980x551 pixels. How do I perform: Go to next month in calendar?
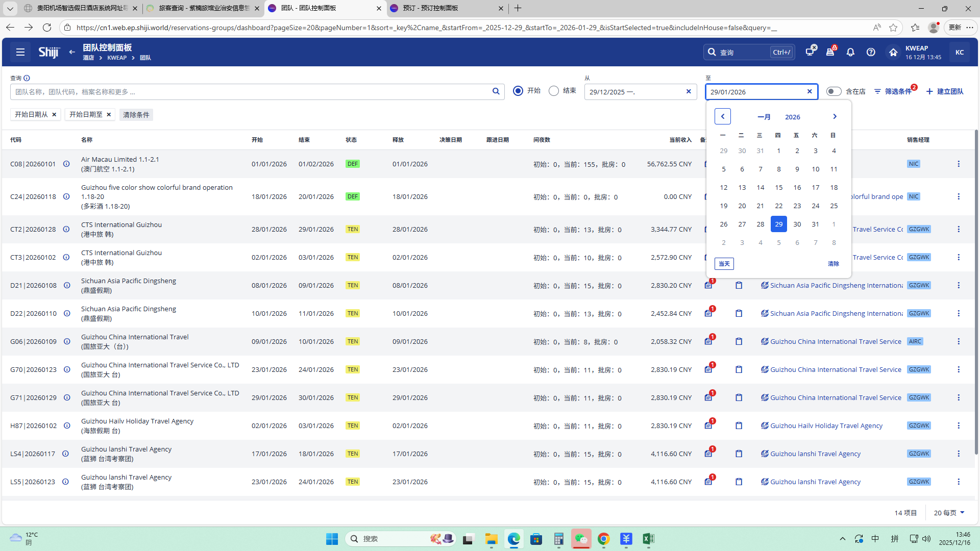[x=835, y=116]
